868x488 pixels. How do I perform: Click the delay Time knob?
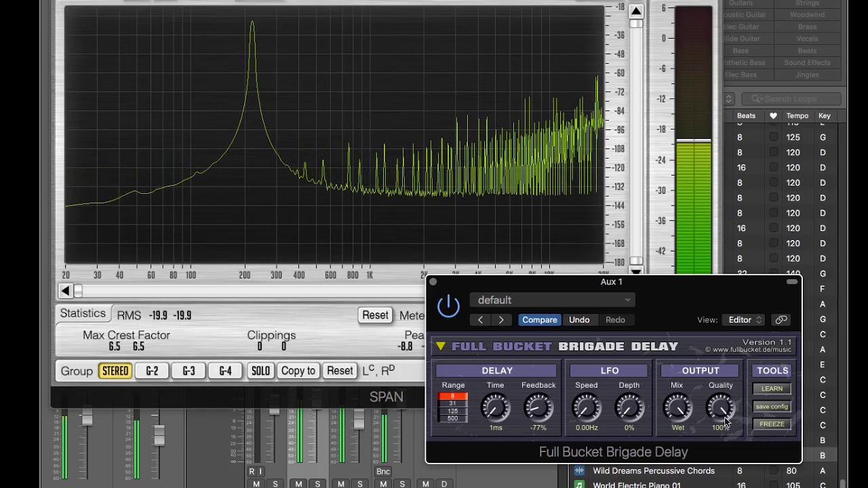tap(495, 407)
